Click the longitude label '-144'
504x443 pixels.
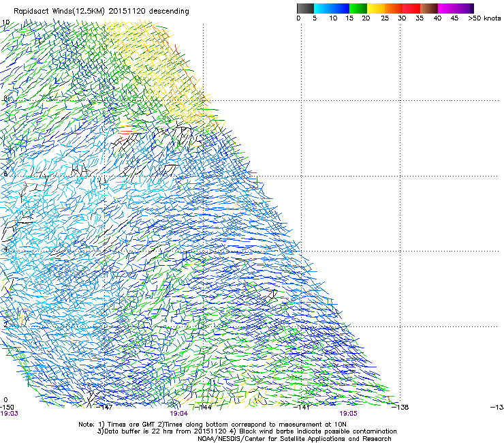point(203,408)
